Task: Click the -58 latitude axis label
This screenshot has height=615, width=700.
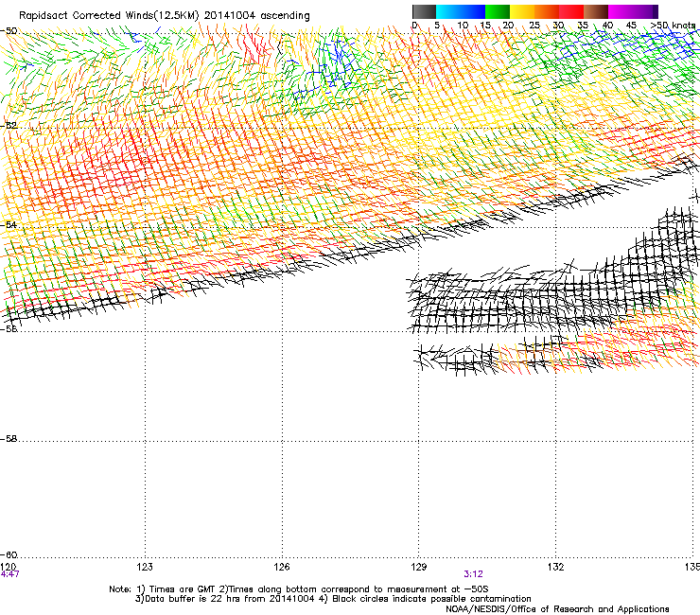Action: tap(9, 439)
